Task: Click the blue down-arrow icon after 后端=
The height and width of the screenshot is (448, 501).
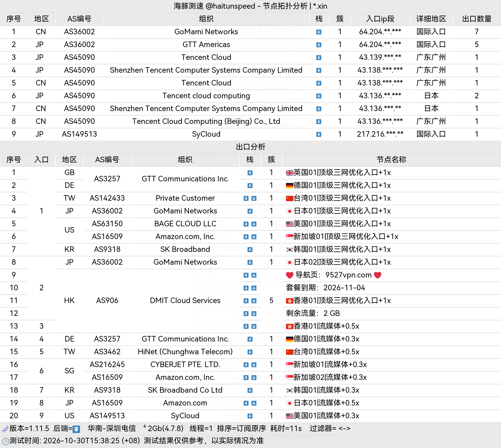Action: click(76, 429)
